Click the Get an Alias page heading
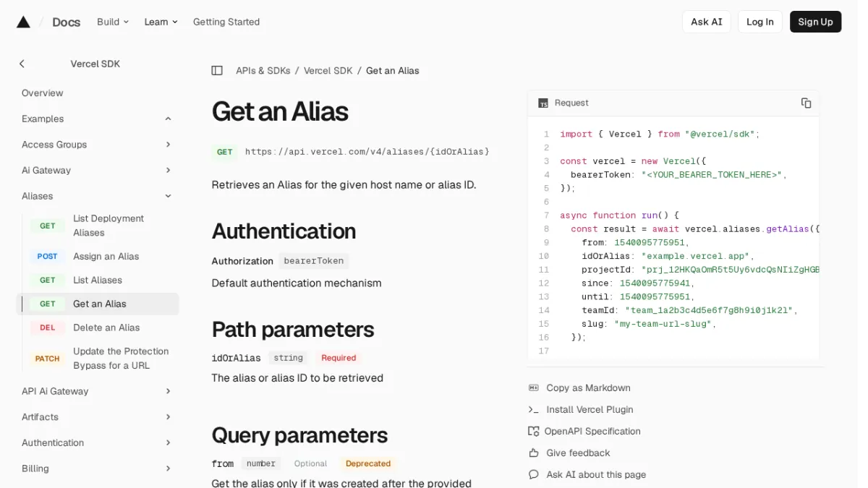Screen dimensions: 868x488 tap(280, 111)
